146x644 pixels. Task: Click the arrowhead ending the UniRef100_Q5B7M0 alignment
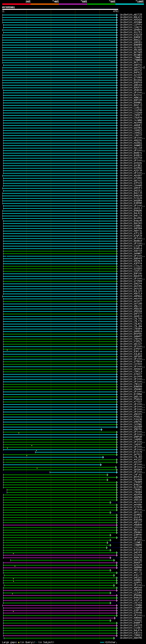(x=102, y=429)
